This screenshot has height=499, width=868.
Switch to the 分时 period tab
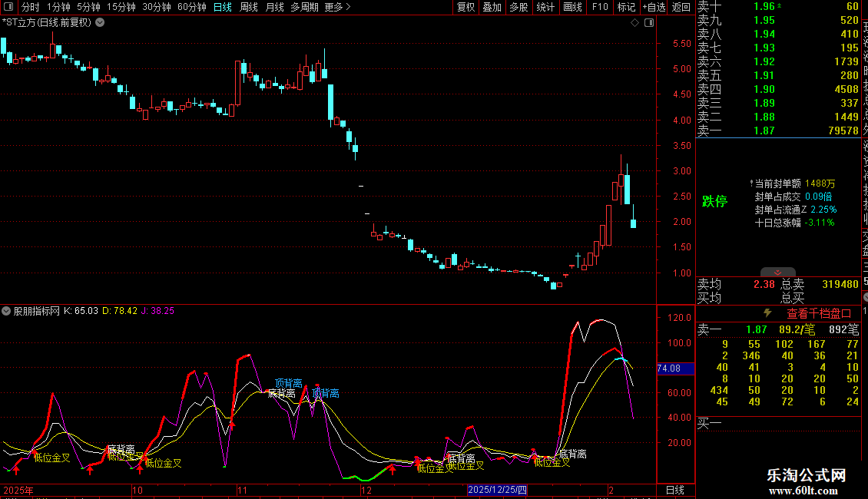(31, 7)
